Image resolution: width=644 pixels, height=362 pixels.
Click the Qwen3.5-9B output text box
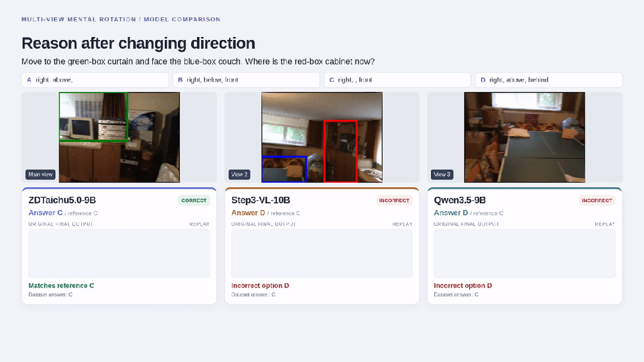pyautogui.click(x=525, y=253)
